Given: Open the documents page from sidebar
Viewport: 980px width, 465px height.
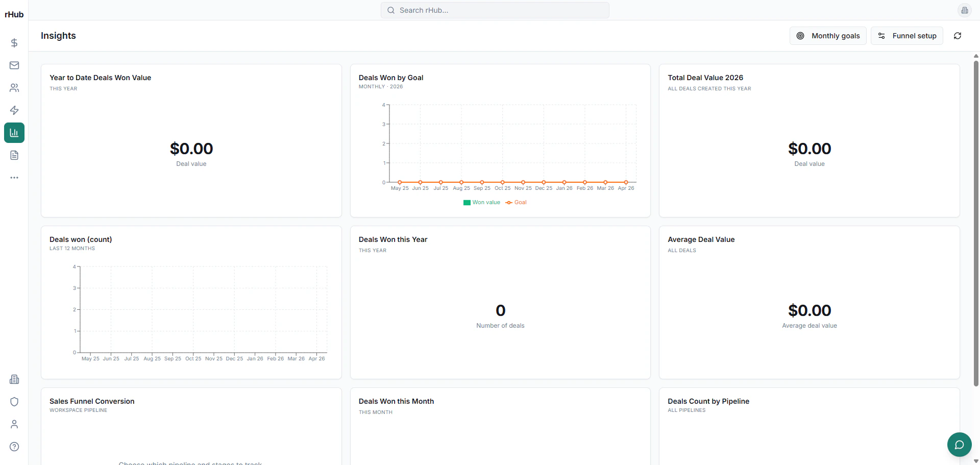Looking at the screenshot, I should coord(14,155).
